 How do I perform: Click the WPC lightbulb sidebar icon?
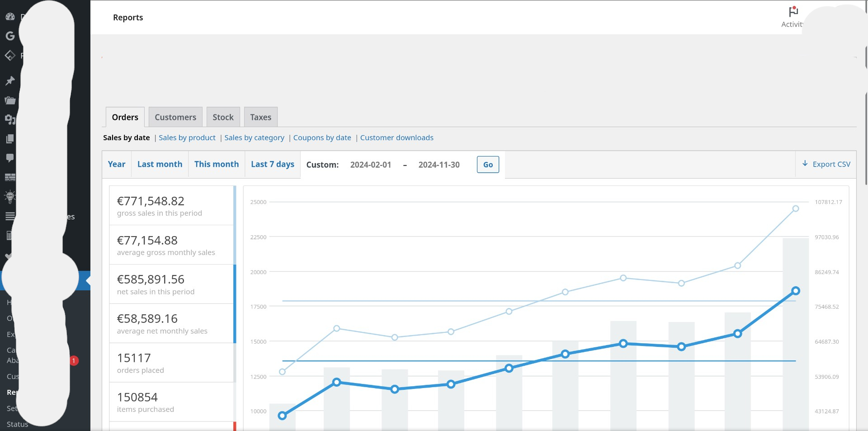(x=10, y=196)
